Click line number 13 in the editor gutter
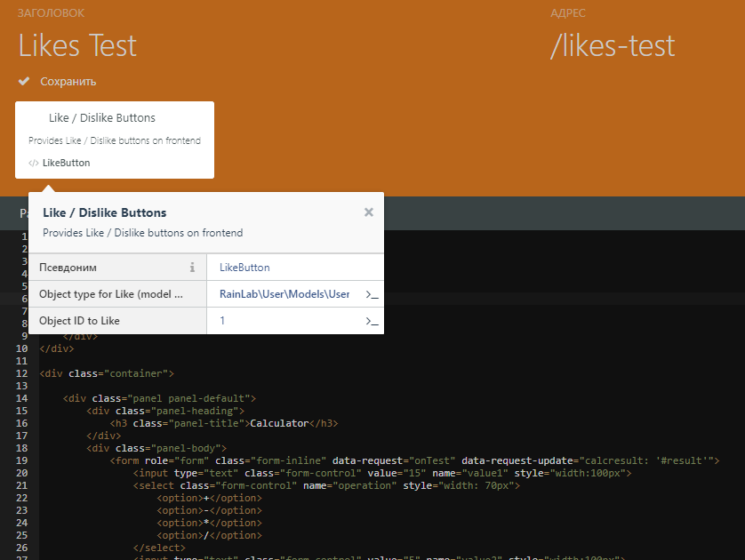 pyautogui.click(x=22, y=386)
